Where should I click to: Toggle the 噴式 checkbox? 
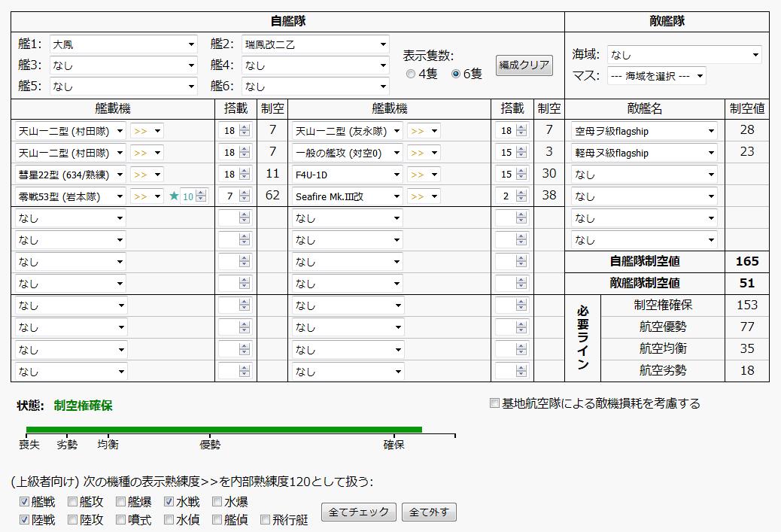(x=120, y=520)
